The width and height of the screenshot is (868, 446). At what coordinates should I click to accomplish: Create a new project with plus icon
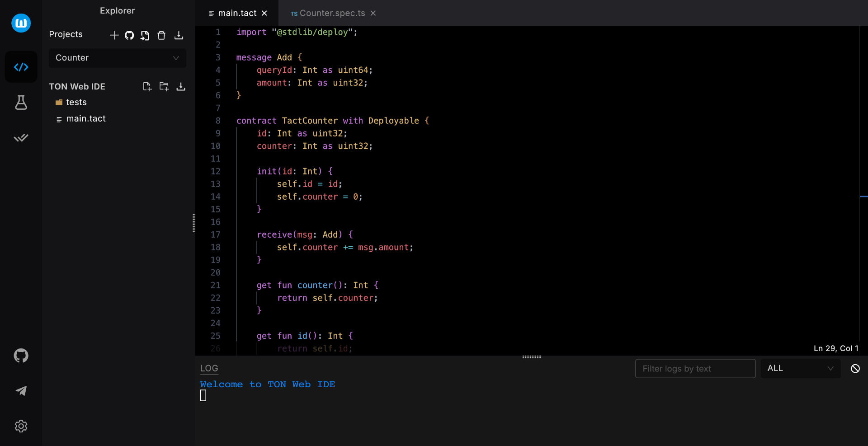114,35
